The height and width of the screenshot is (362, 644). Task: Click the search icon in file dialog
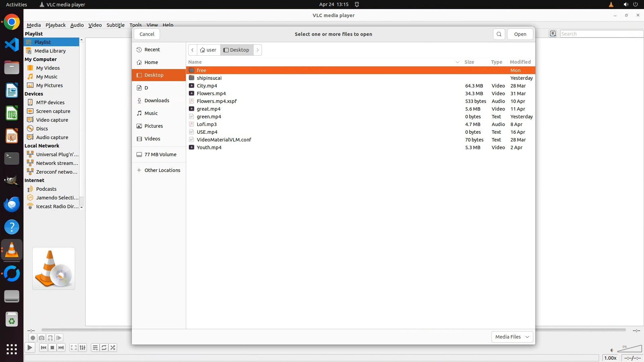499,34
